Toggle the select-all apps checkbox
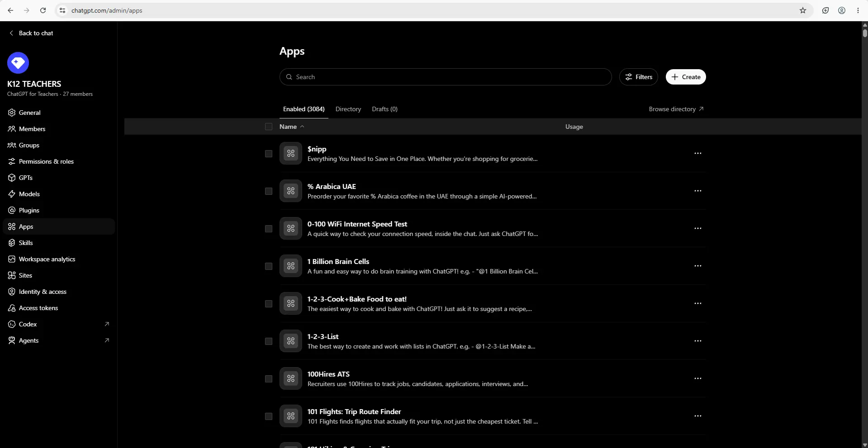The width and height of the screenshot is (868, 448). 269,127
